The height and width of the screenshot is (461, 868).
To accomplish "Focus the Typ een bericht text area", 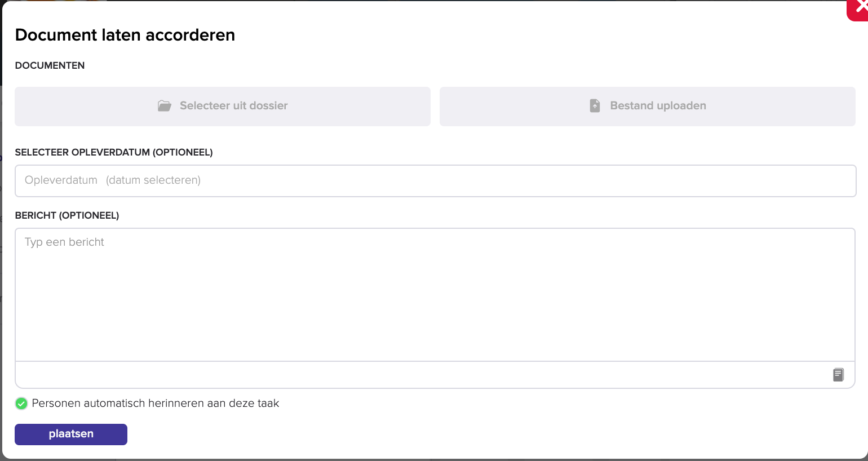I will click(x=435, y=295).
